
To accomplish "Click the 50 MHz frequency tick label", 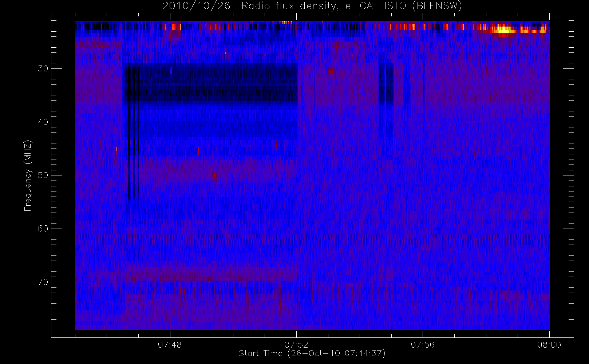I will tap(43, 175).
